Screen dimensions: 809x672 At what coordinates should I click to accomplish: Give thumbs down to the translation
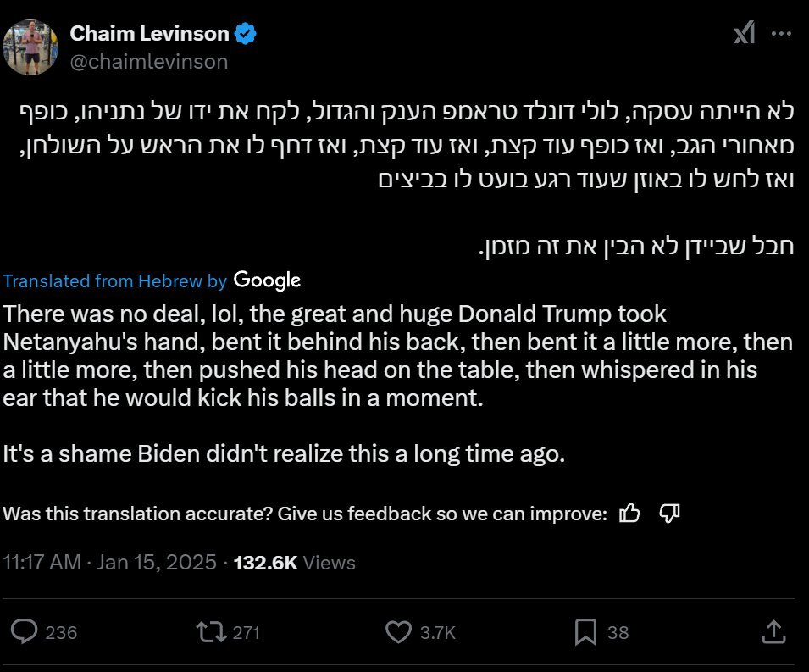pyautogui.click(x=669, y=513)
